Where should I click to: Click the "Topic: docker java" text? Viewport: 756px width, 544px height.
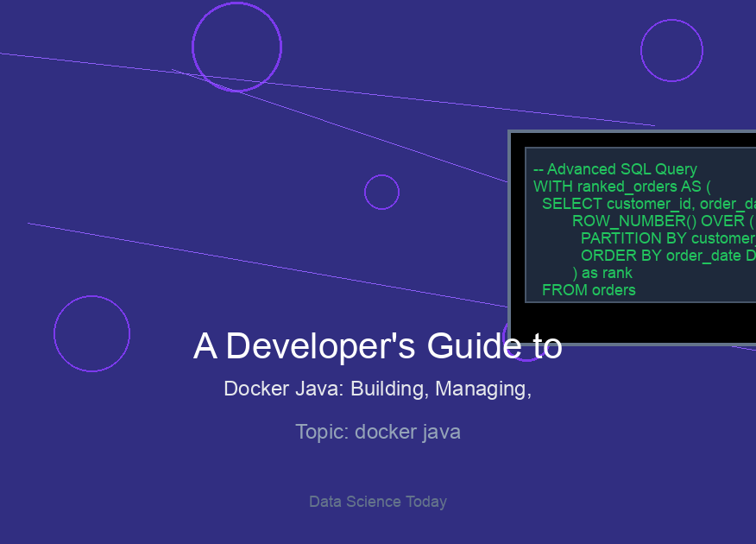coord(377,432)
